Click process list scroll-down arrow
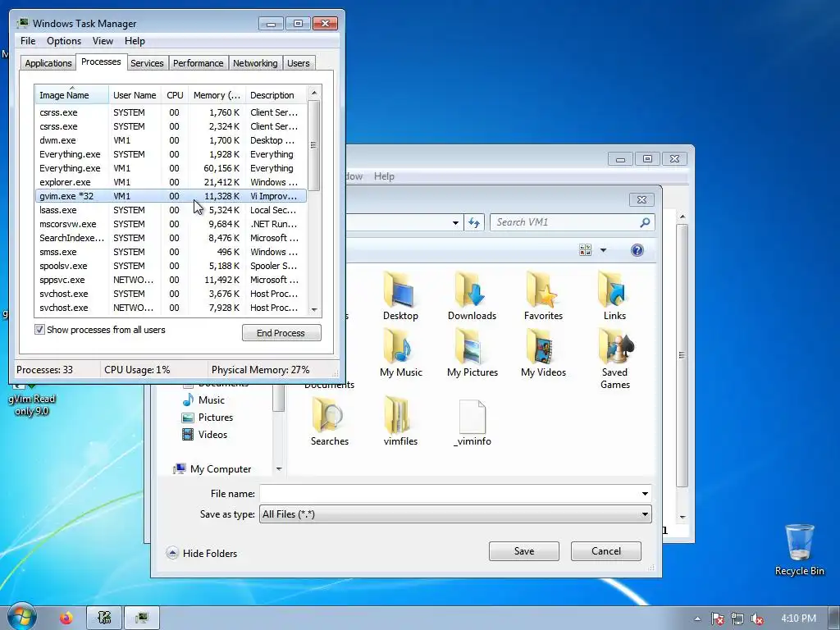 [314, 309]
